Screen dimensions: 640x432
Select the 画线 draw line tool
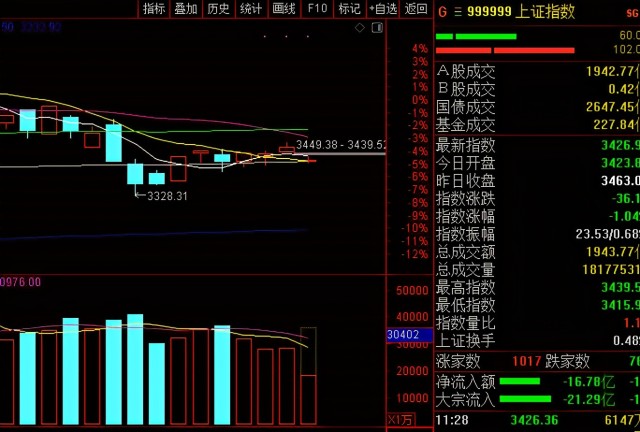(284, 9)
